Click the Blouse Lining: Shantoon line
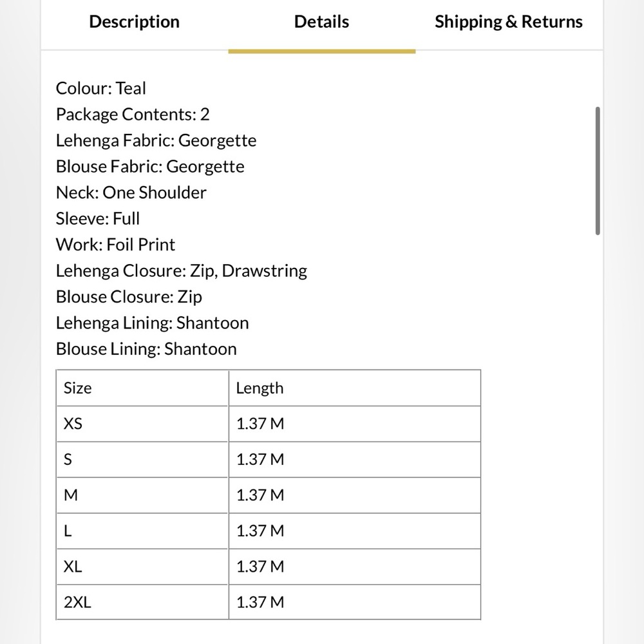The height and width of the screenshot is (644, 644). pyautogui.click(x=146, y=349)
